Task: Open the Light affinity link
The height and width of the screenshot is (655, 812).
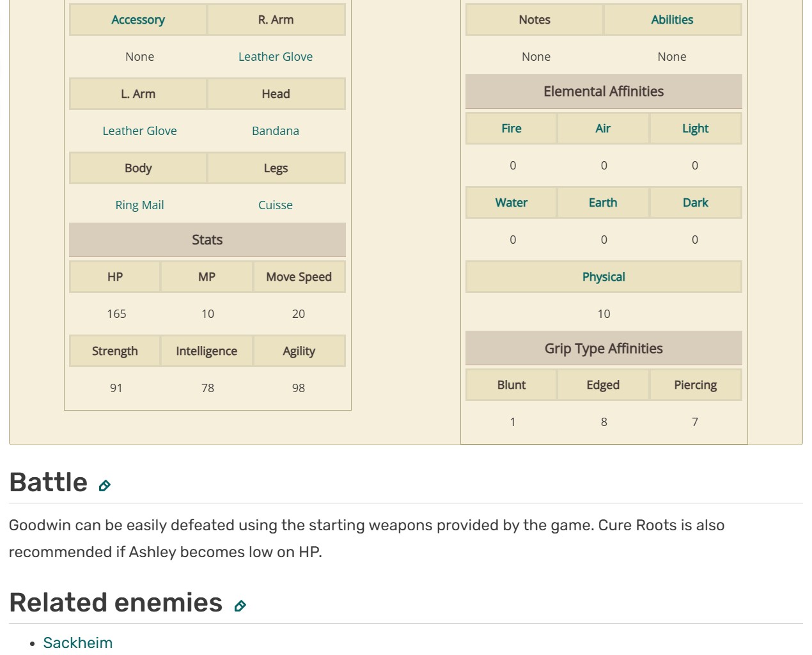Action: coord(696,129)
